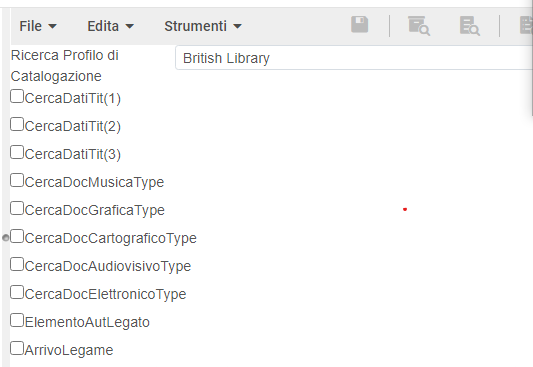Viewport: 533px width, 367px height.
Task: Check the CercaDocElettronicoType box
Action: click(17, 292)
